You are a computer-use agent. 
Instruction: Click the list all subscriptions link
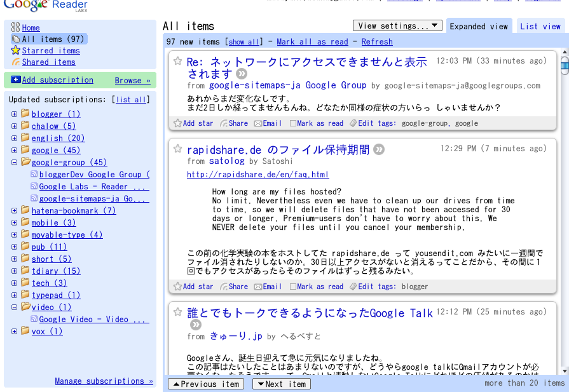pos(131,99)
